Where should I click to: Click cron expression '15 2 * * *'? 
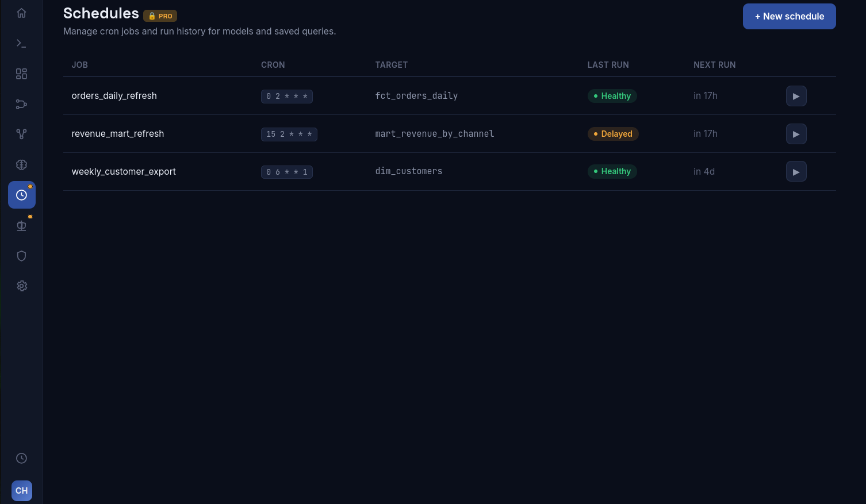[289, 134]
